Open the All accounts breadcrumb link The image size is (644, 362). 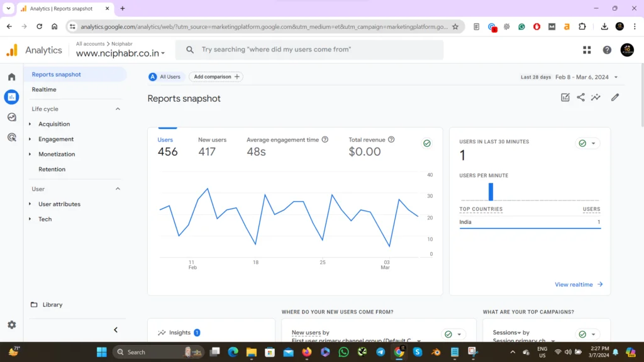(x=90, y=43)
